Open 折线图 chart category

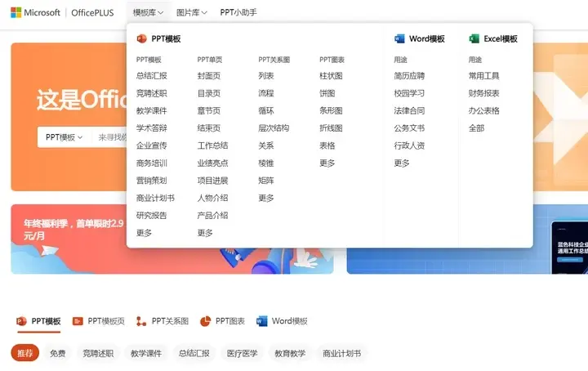(x=331, y=128)
